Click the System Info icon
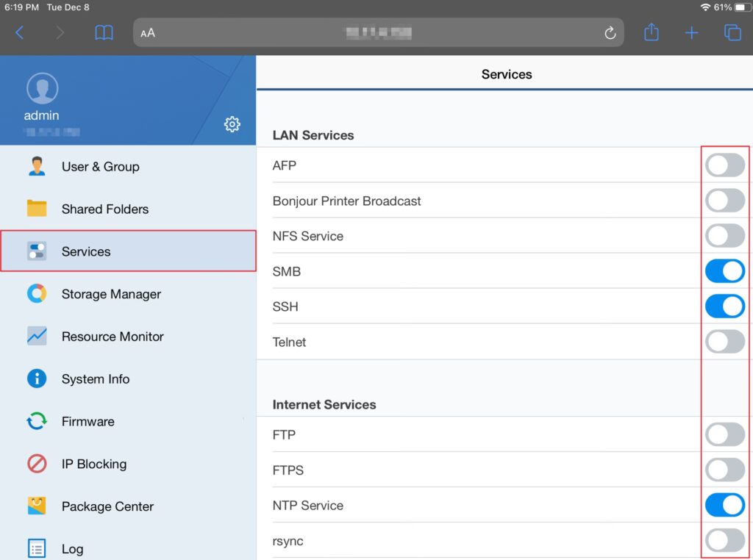This screenshot has width=753, height=560. point(37,379)
